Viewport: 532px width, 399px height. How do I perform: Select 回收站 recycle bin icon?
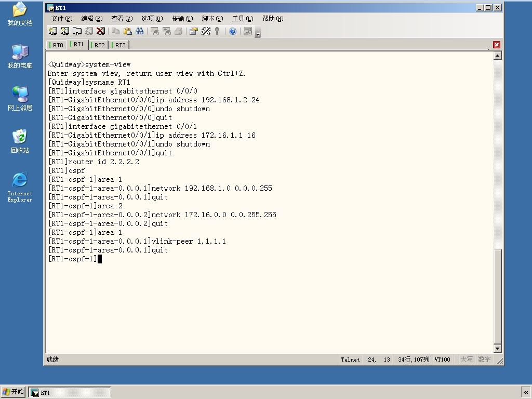point(20,141)
